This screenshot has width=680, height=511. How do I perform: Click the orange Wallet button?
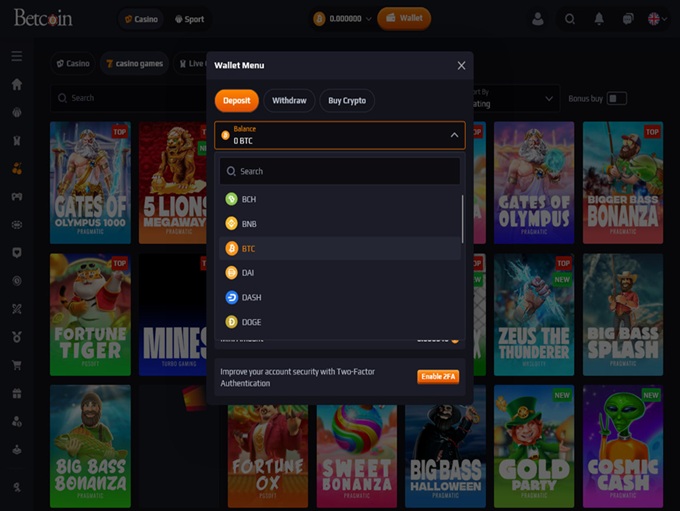[404, 18]
